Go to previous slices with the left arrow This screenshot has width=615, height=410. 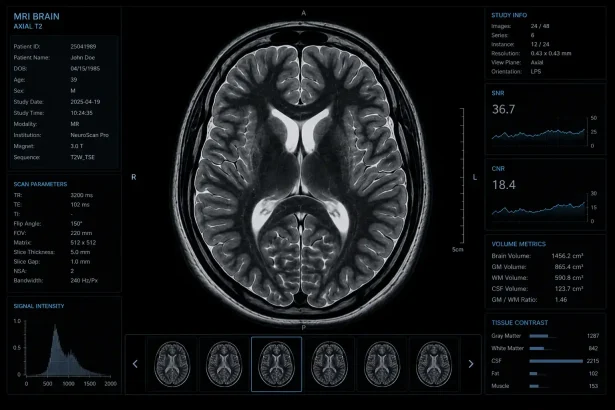(x=135, y=364)
